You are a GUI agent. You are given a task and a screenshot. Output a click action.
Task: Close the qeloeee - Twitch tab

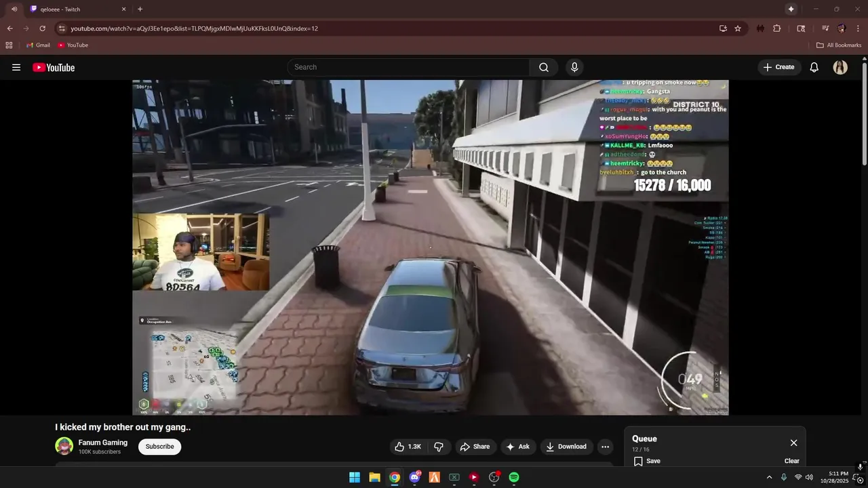coord(123,9)
